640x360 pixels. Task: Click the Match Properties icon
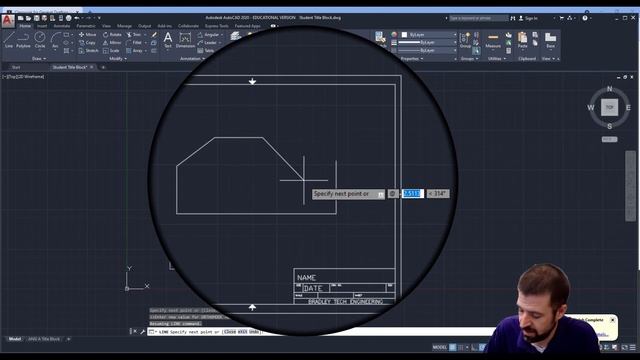(x=380, y=38)
